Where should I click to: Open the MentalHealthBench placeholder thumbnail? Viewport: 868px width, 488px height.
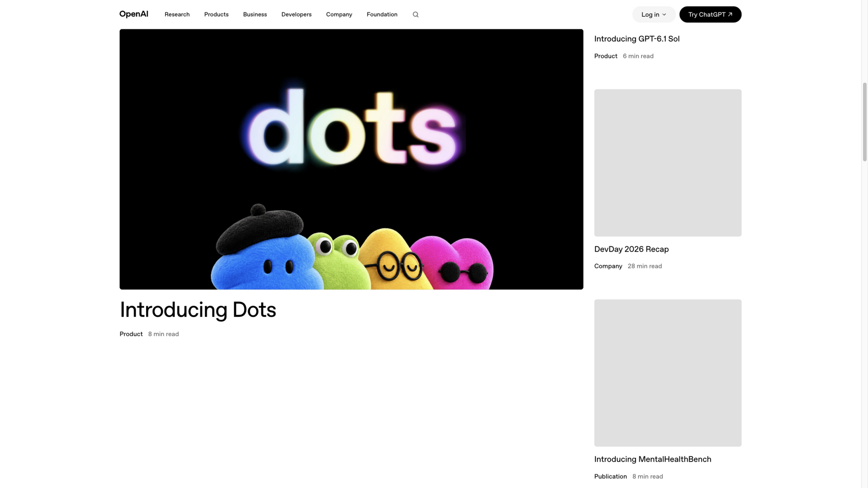[x=668, y=373]
